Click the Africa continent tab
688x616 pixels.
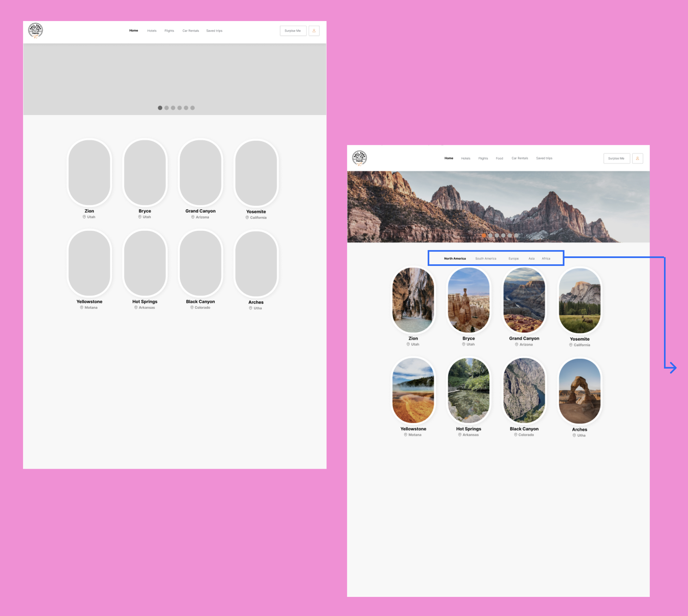(x=546, y=259)
